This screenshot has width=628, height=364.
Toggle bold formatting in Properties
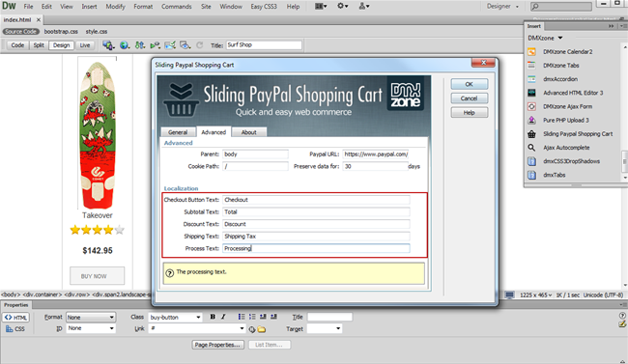[x=213, y=317]
